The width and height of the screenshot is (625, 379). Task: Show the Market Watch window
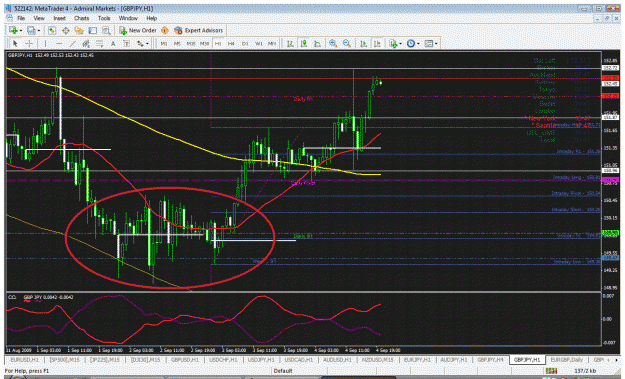(x=52, y=30)
